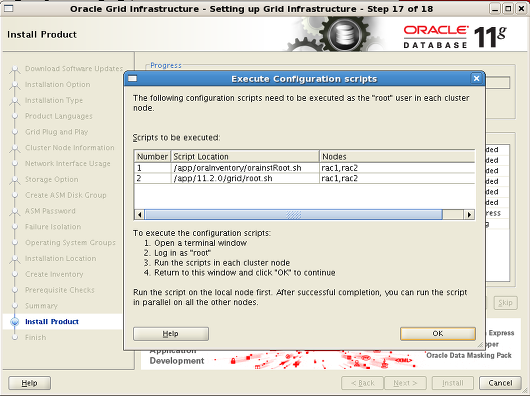The height and width of the screenshot is (396, 530).
Task: Click the Install Product step bullet icon
Action: tap(15, 322)
